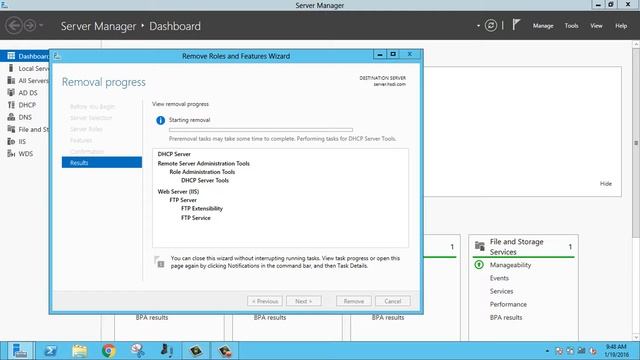This screenshot has height=360, width=640.
Task: Click the AD DS icon in sidebar
Action: coord(11,93)
